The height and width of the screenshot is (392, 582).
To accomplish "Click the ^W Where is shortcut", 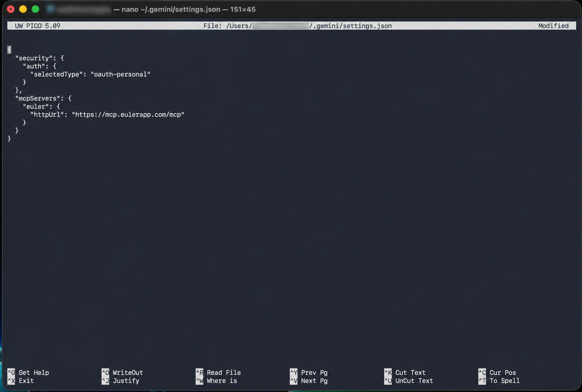I will click(x=216, y=380).
